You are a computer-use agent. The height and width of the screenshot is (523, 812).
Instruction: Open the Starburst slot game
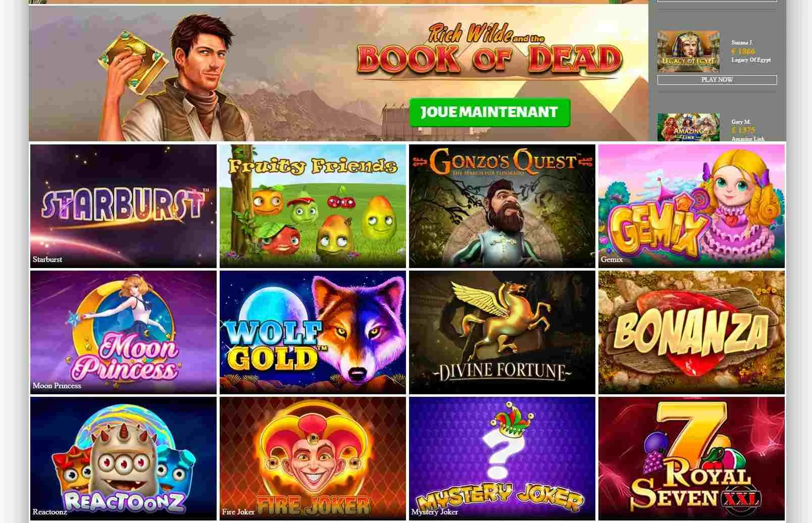tap(123, 206)
